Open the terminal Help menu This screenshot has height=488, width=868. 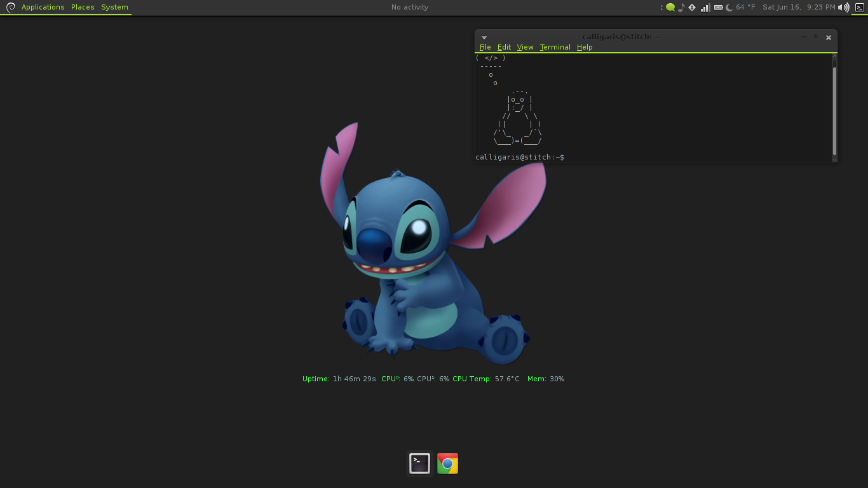(585, 47)
